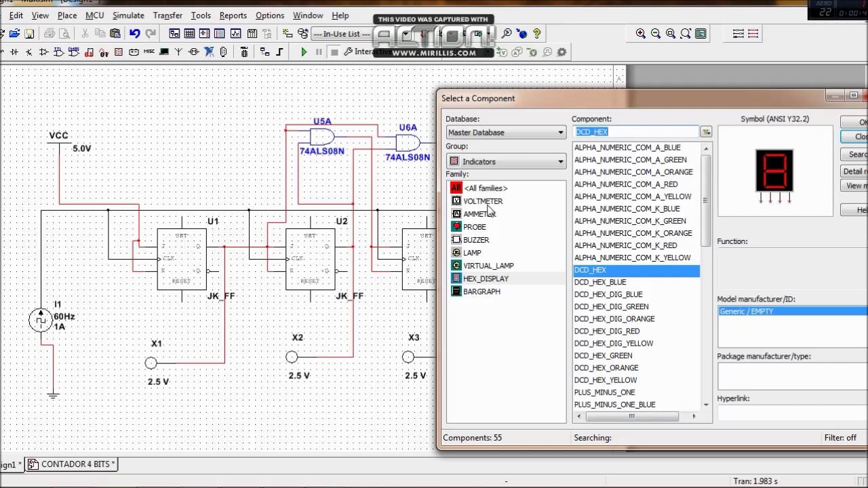The image size is (868, 488).
Task: Select All families in Family list
Action: (x=486, y=188)
